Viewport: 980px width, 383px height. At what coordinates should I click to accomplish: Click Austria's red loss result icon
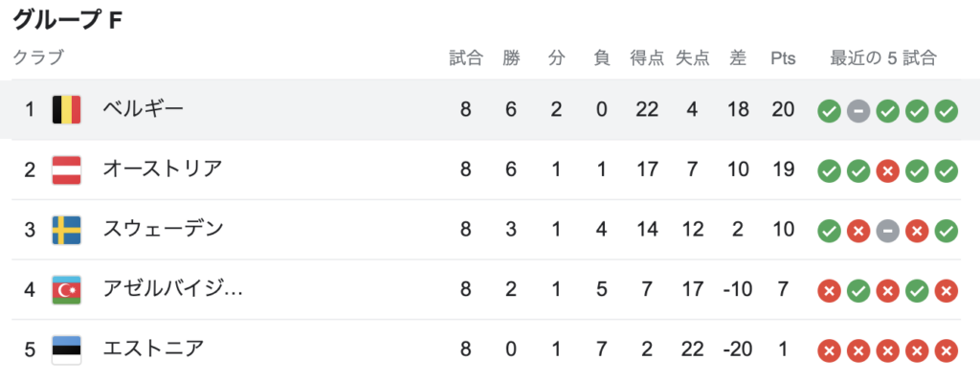pos(887,172)
